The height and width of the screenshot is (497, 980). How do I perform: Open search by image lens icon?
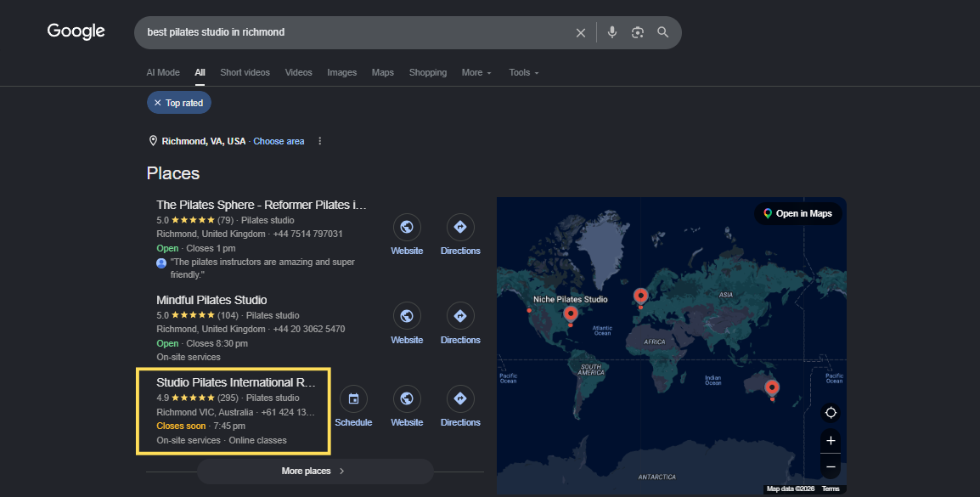(x=638, y=32)
